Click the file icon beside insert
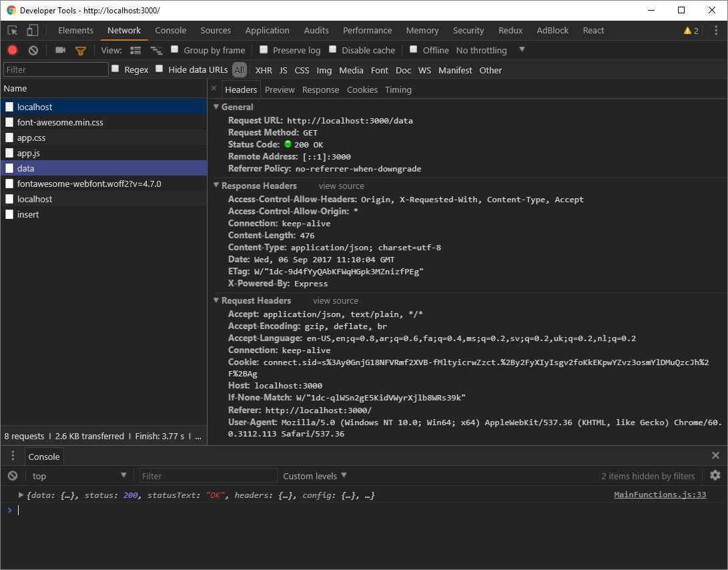728x570 pixels. click(9, 214)
